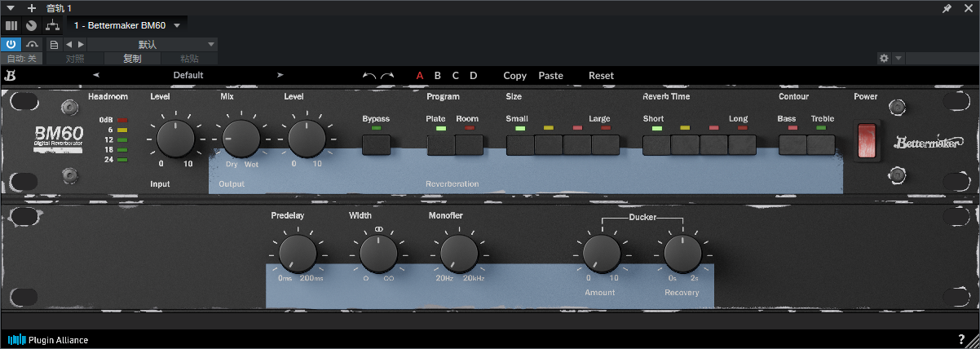This screenshot has width=980, height=349.
Task: Click the 自动: 关 automation button
Action: tap(22, 59)
